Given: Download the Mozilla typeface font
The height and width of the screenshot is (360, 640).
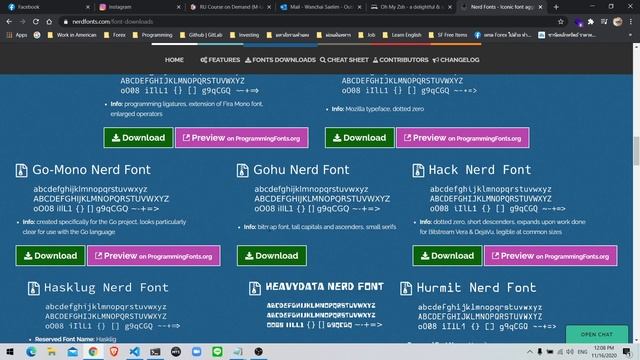Looking at the screenshot, I should pyautogui.click(x=360, y=138).
